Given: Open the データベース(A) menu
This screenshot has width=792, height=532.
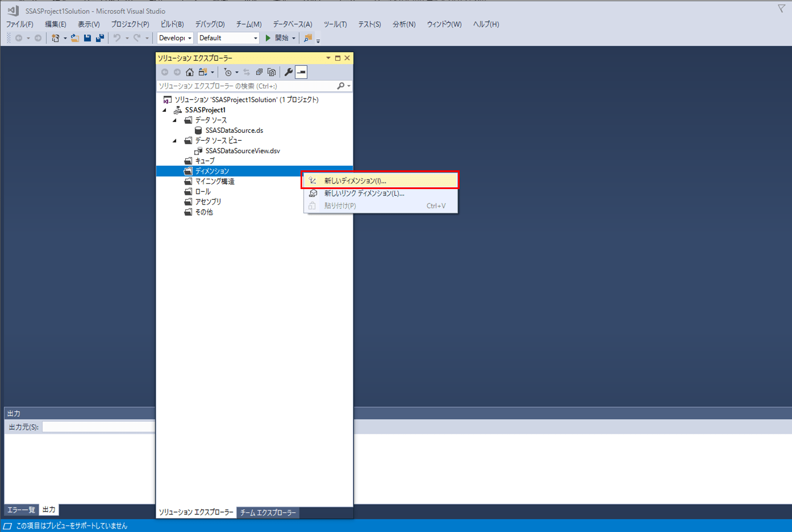Looking at the screenshot, I should pos(293,24).
